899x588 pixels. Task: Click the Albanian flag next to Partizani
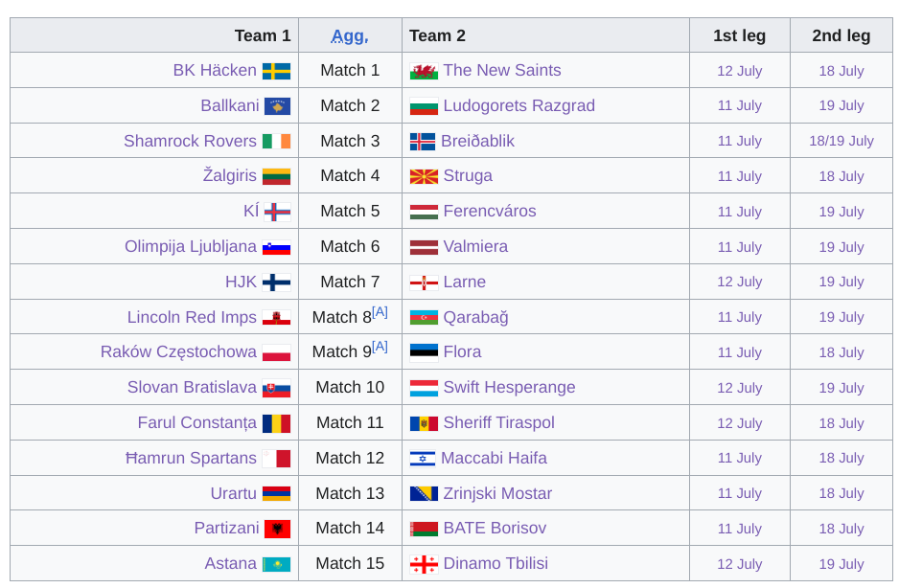[278, 529]
